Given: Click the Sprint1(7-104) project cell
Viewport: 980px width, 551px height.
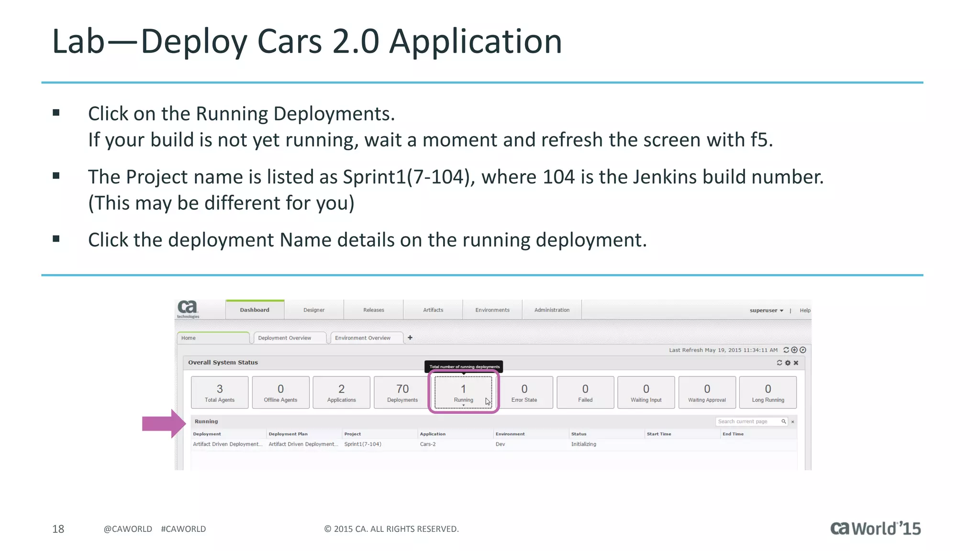Looking at the screenshot, I should (363, 444).
